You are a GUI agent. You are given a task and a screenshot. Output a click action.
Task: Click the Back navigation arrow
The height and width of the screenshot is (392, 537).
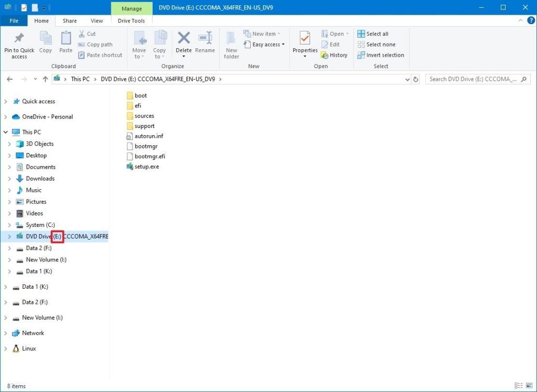[9, 79]
